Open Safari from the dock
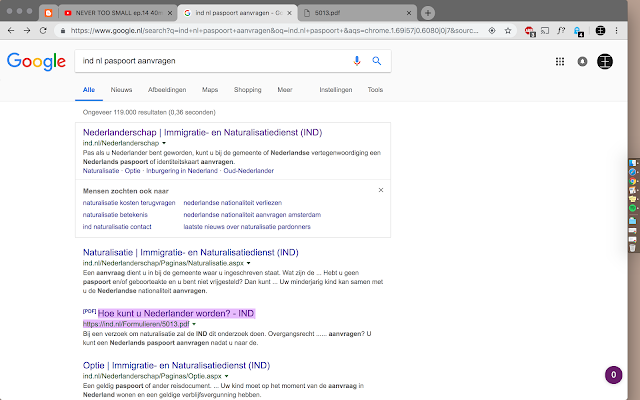640x400 pixels. [x=632, y=172]
